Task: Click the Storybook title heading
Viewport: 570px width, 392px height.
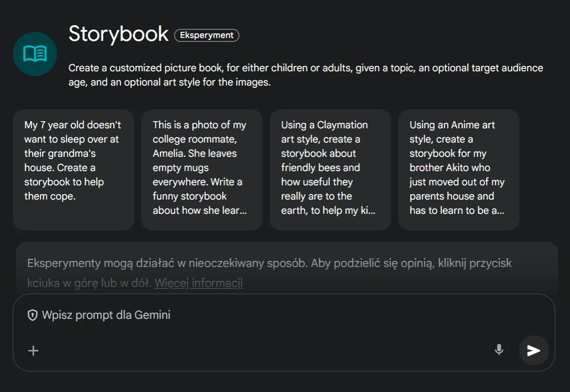Action: click(118, 34)
